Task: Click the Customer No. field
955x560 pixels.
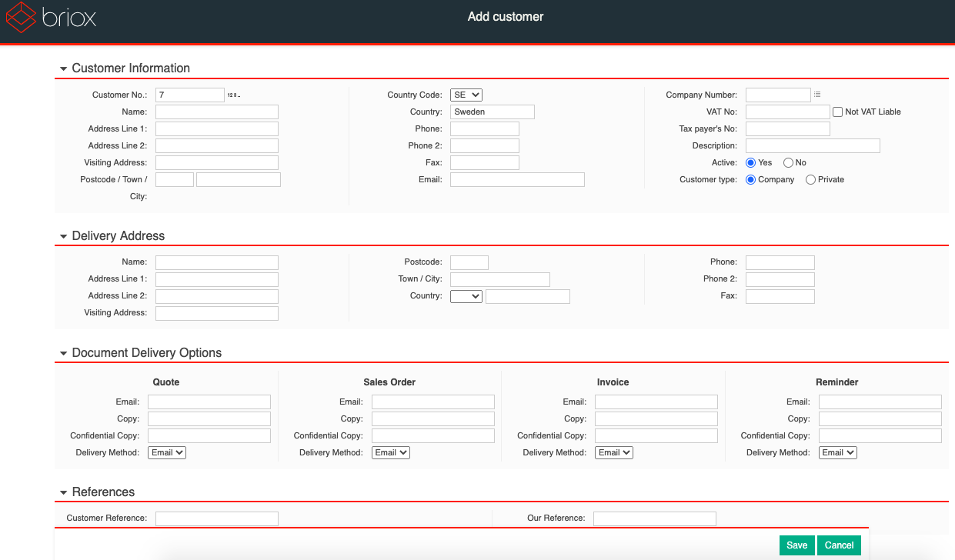Action: (x=190, y=95)
